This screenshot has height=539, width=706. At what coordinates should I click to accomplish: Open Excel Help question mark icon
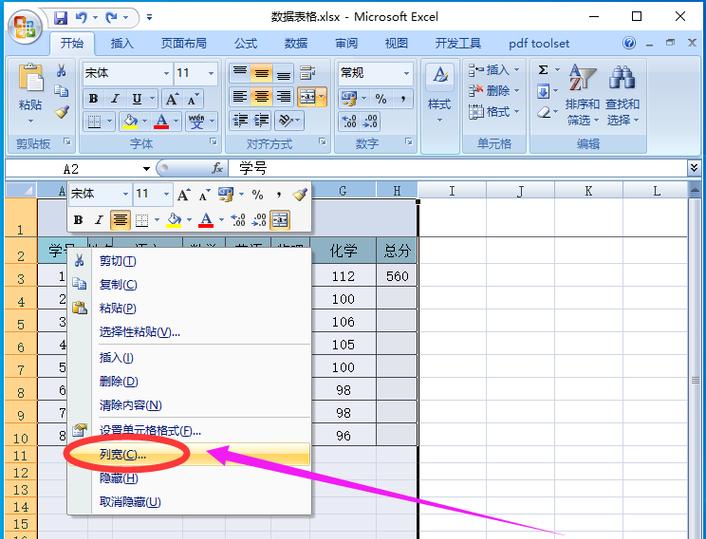point(629,43)
